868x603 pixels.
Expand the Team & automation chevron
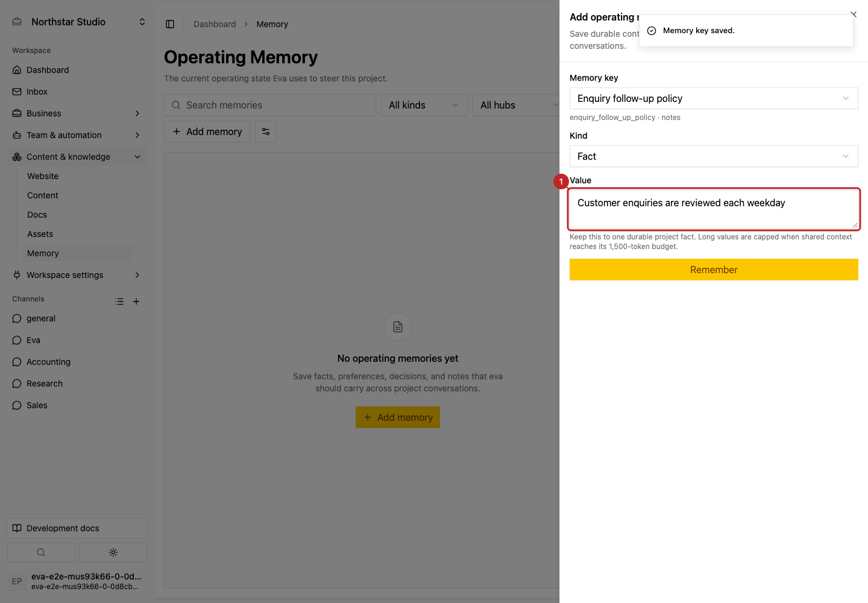point(137,135)
